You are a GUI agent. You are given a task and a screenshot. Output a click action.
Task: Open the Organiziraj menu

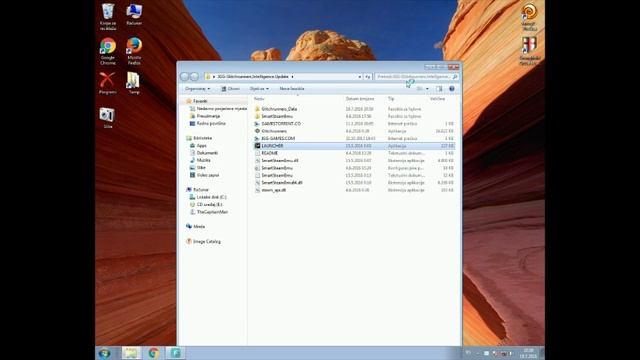click(x=197, y=89)
